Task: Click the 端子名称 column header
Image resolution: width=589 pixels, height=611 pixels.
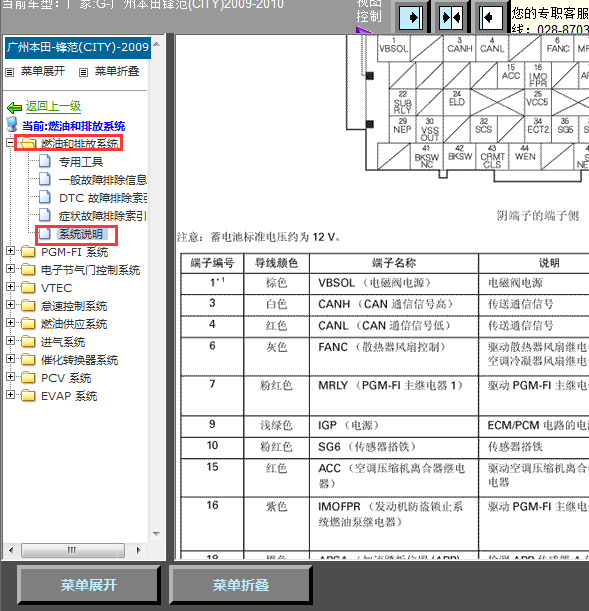Action: click(394, 263)
